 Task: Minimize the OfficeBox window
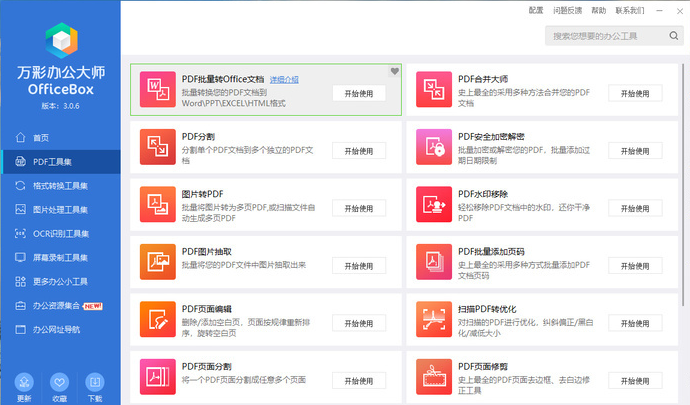[659, 11]
